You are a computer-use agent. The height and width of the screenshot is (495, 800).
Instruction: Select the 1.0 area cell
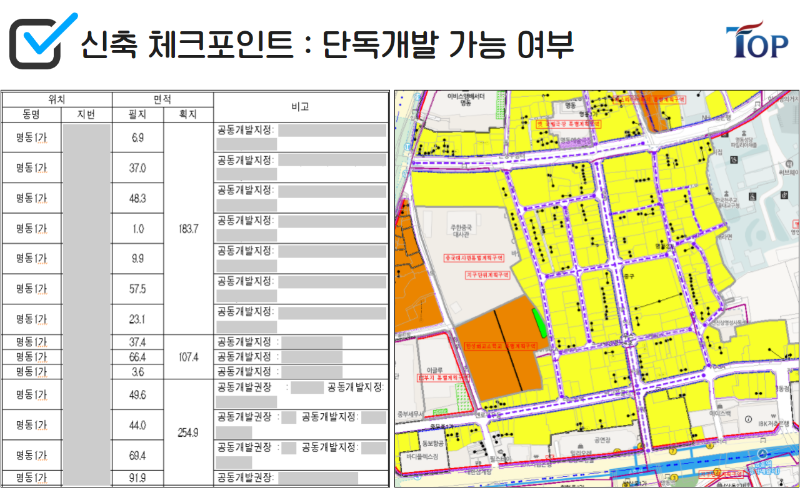tap(137, 229)
